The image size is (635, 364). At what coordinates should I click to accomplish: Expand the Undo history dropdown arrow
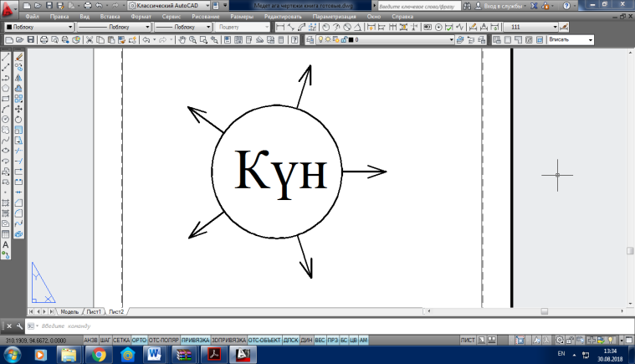(x=154, y=39)
